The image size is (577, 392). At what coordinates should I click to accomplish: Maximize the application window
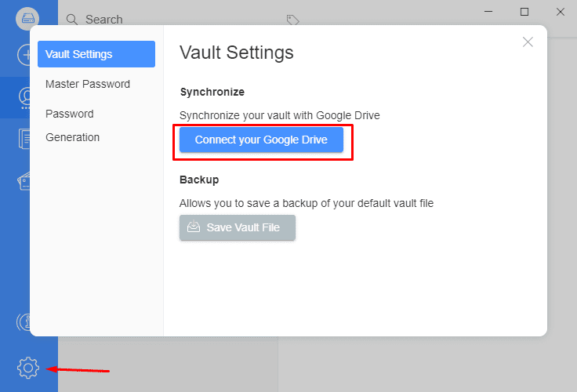pos(524,12)
